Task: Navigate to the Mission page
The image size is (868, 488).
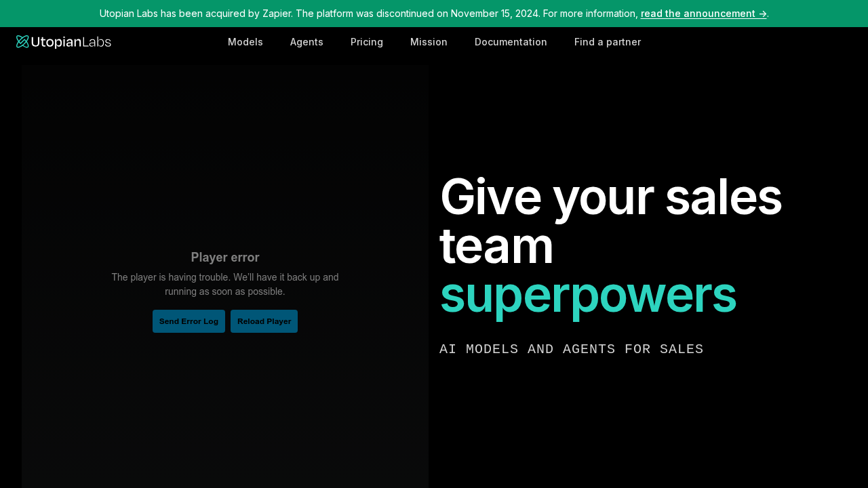Action: [x=429, y=42]
